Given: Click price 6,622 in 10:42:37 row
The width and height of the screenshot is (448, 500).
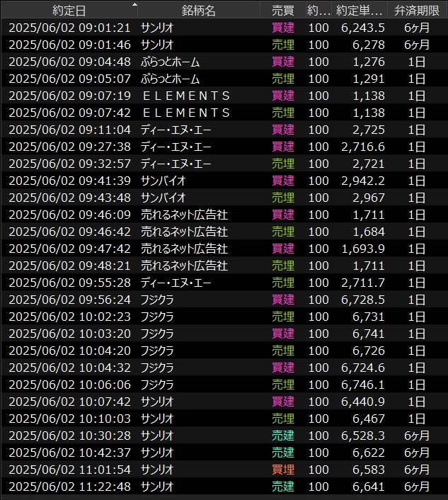Looking at the screenshot, I should tap(369, 453).
